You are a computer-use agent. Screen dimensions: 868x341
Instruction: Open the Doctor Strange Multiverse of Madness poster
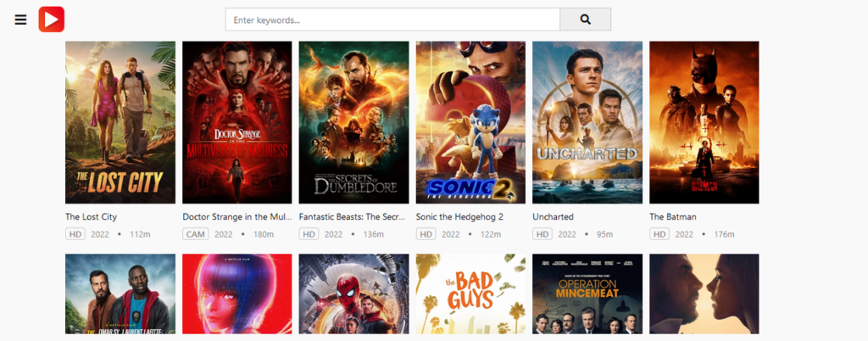237,122
